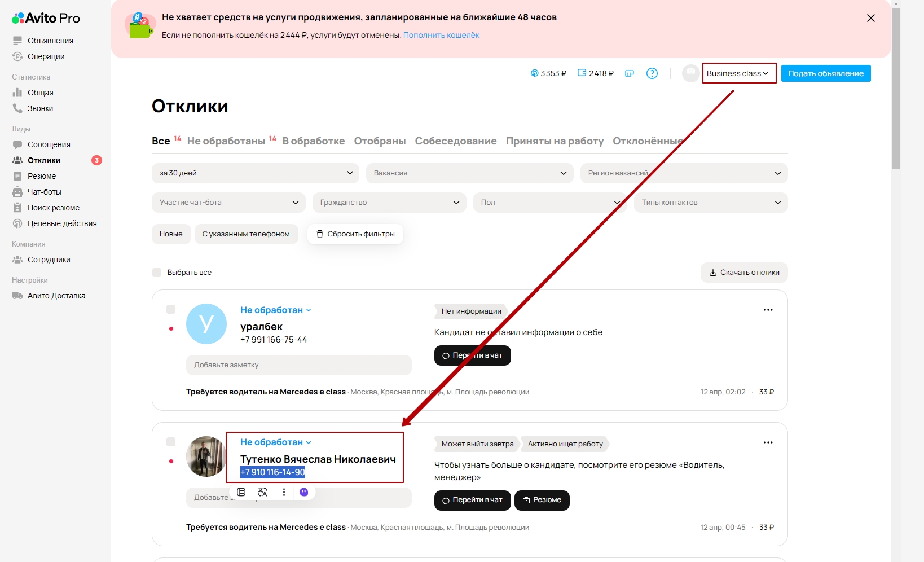Click the 'Пополнить кошелёк' link
This screenshot has width=924, height=562.
[441, 35]
